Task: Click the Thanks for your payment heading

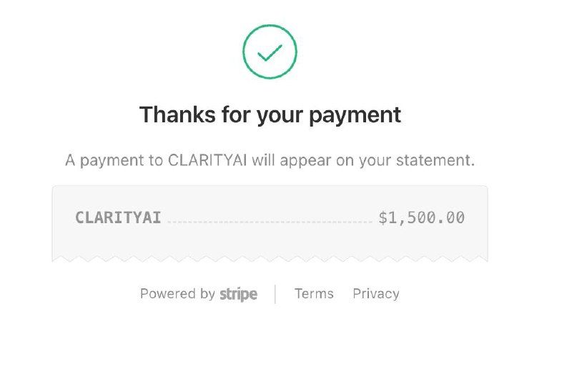Action: [x=270, y=114]
